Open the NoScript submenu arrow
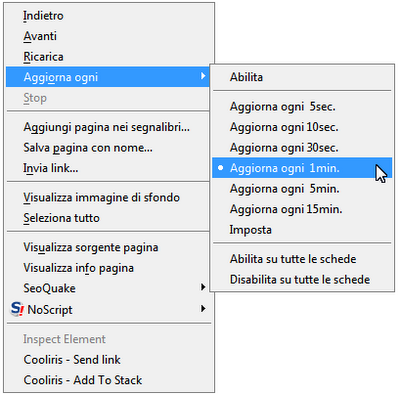Image resolution: width=400 pixels, height=394 pixels. click(203, 309)
